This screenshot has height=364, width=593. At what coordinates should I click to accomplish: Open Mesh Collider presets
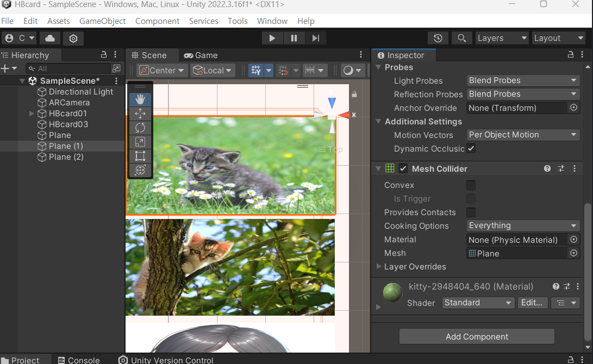tap(561, 168)
